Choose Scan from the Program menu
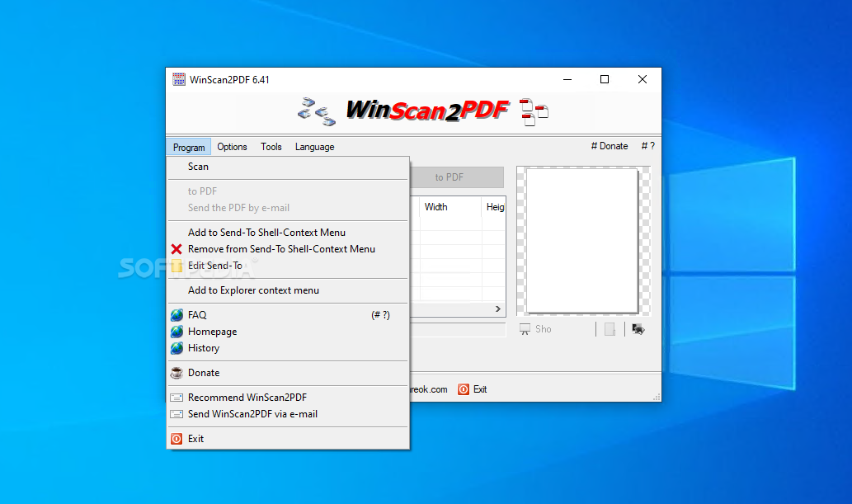 point(288,167)
